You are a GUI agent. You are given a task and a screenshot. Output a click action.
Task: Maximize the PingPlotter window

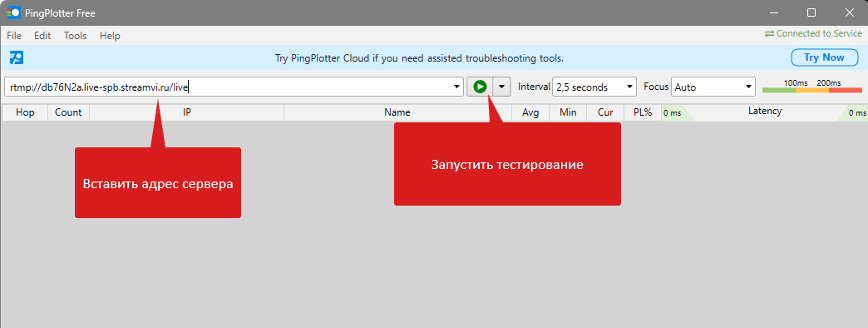point(811,12)
